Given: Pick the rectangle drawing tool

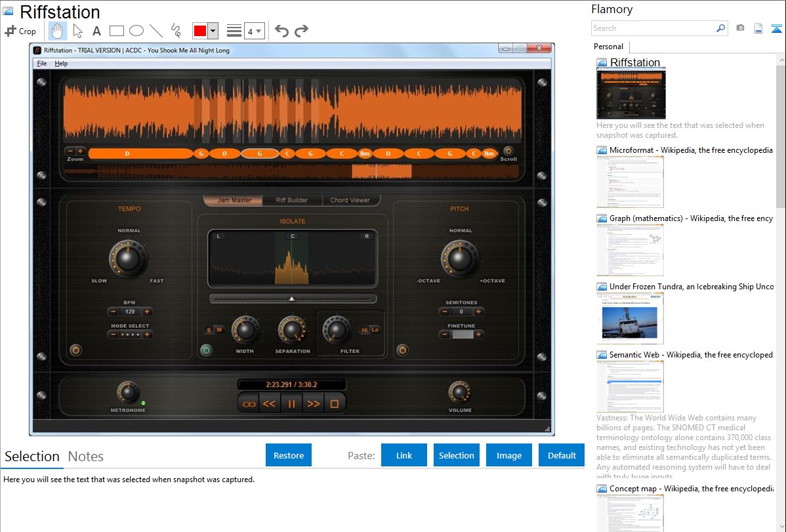Looking at the screenshot, I should pyautogui.click(x=116, y=31).
